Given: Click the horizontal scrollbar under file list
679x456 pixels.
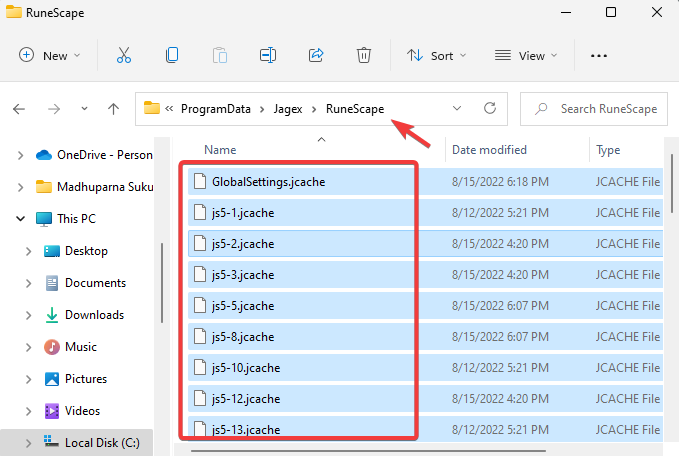Looking at the screenshot, I should pyautogui.click(x=368, y=451).
